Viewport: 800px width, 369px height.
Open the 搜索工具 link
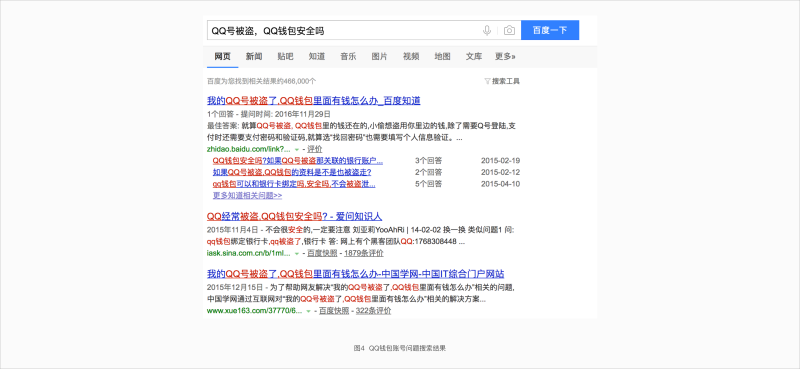506,81
